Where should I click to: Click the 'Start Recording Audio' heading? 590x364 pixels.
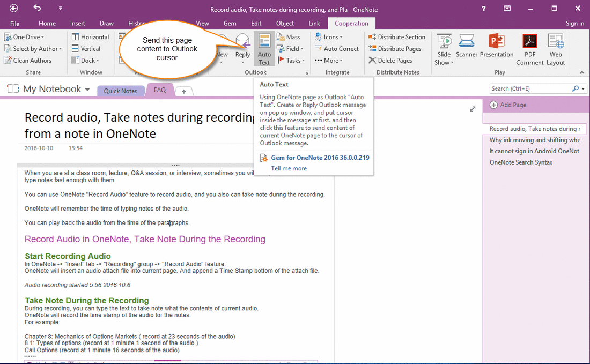click(68, 256)
